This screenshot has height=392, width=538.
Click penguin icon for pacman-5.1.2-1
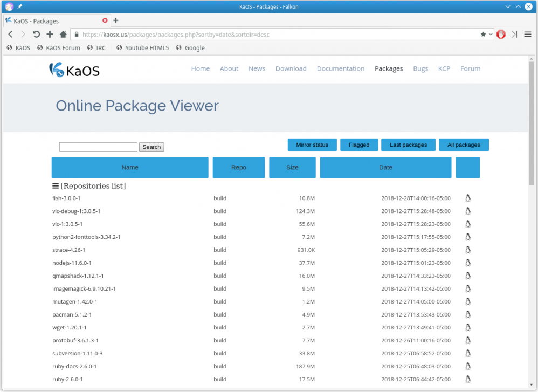click(468, 314)
